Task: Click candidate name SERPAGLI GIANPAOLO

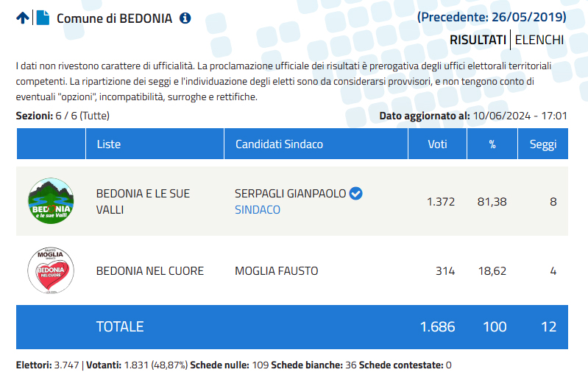Action: (290, 193)
